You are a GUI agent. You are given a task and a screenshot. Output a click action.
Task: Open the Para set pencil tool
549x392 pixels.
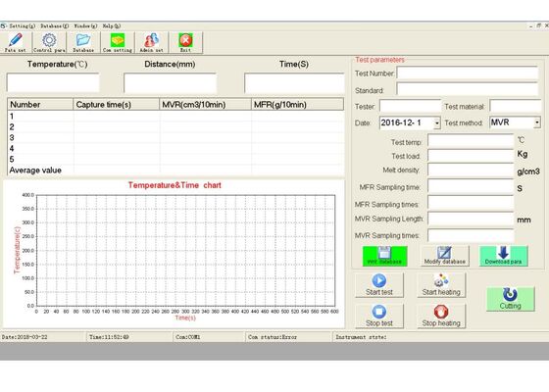point(16,43)
